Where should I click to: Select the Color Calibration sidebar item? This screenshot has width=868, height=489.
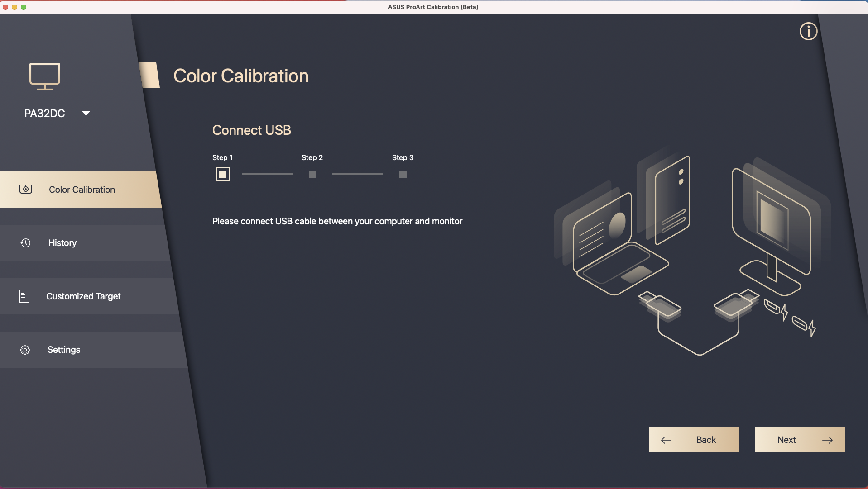(81, 190)
